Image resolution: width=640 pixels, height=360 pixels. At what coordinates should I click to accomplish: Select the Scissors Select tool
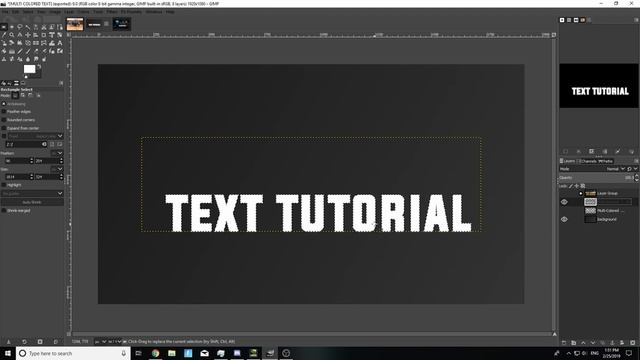44,27
